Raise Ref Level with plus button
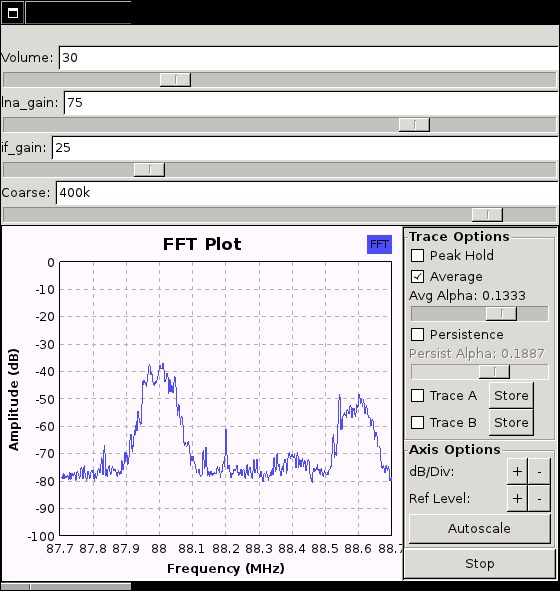The image size is (560, 591). tap(517, 498)
